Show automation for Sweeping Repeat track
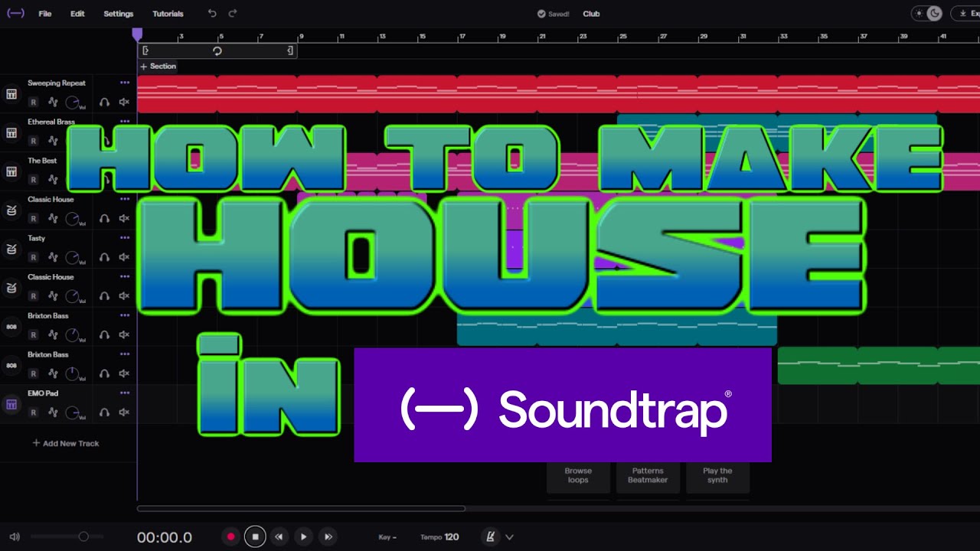 pos(53,102)
